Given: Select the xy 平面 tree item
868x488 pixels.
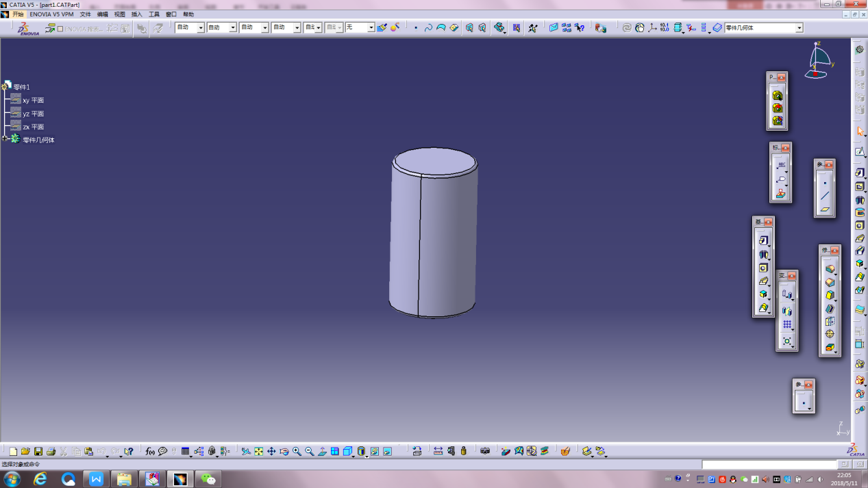Looking at the screenshot, I should (x=33, y=101).
